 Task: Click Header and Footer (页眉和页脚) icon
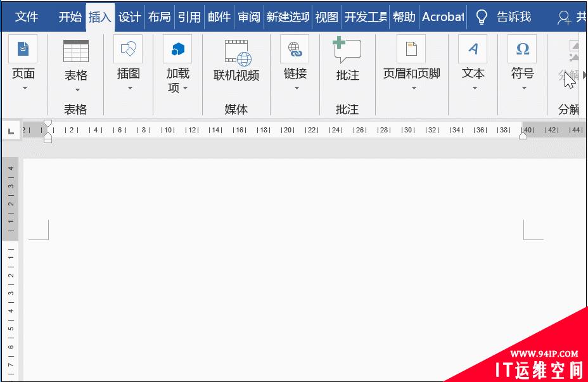(x=411, y=49)
